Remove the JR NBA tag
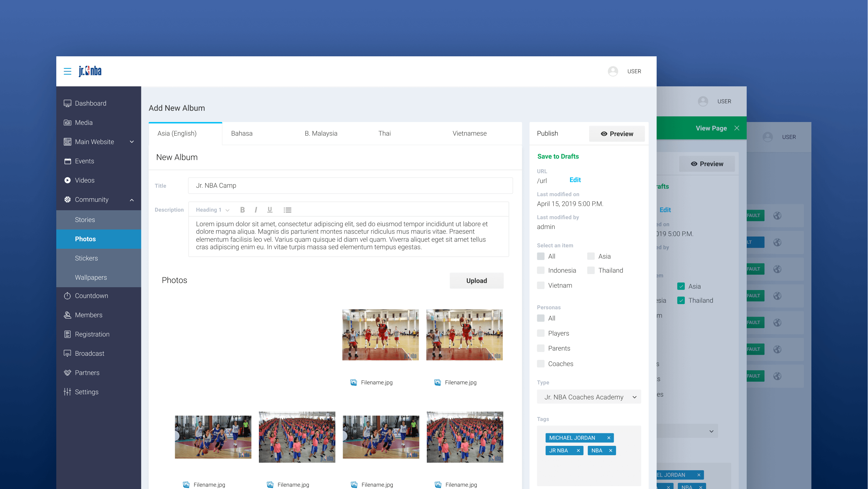This screenshot has width=868, height=489. coord(578,451)
